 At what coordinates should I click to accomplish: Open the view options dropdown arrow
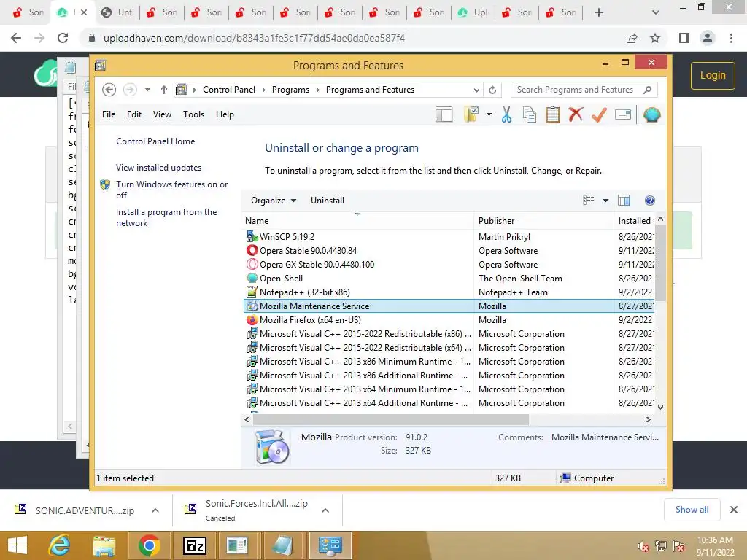606,201
